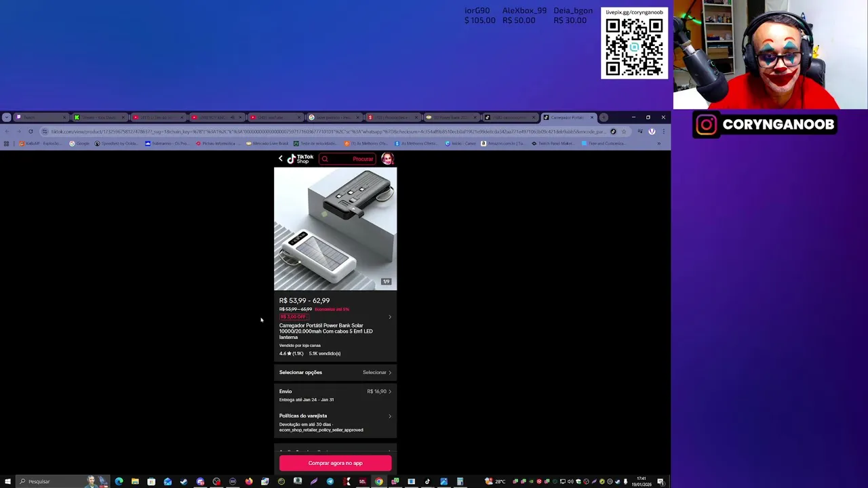Image resolution: width=868 pixels, height=488 pixels.
Task: Open the Twitch Panel Maker bookmark
Action: (553, 144)
